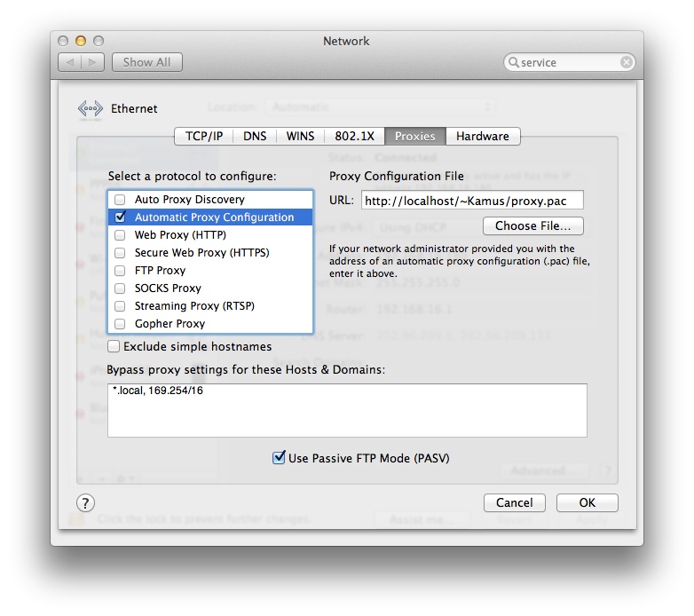Enable Streaming Proxy (RTSP) checkbox
Image resolution: width=694 pixels, height=616 pixels.
[x=120, y=306]
